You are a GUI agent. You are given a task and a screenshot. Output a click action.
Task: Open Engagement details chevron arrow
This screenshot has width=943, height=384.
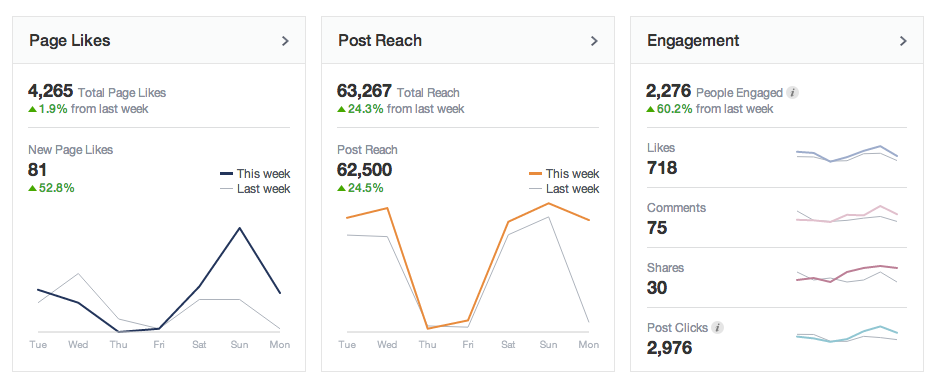coord(903,41)
